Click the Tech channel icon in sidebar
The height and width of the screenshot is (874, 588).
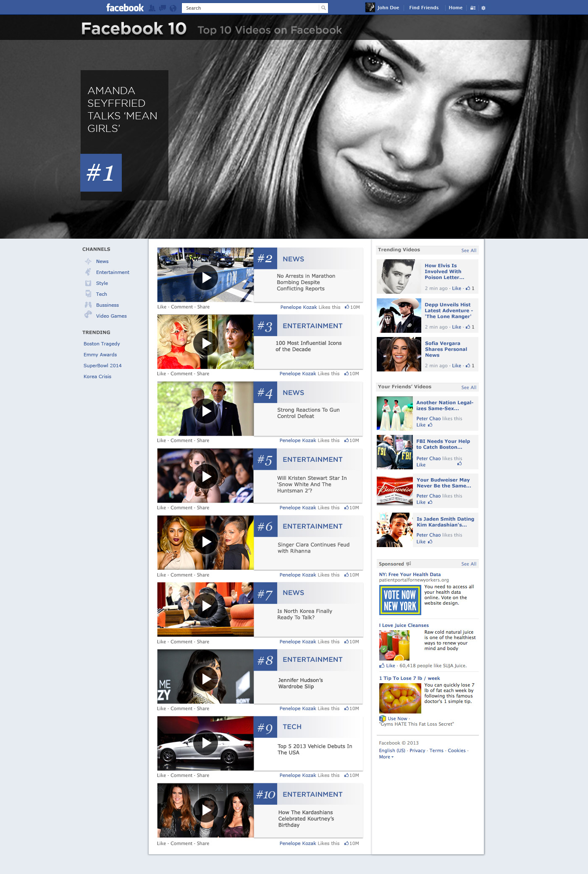[88, 294]
